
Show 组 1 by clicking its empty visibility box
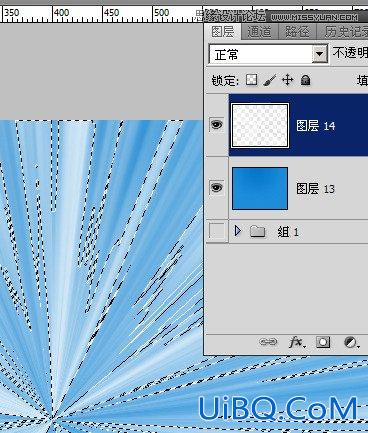tap(216, 231)
